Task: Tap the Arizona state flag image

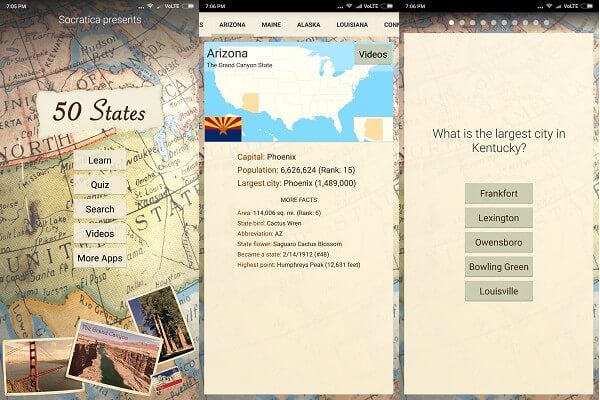Action: pyautogui.click(x=223, y=129)
